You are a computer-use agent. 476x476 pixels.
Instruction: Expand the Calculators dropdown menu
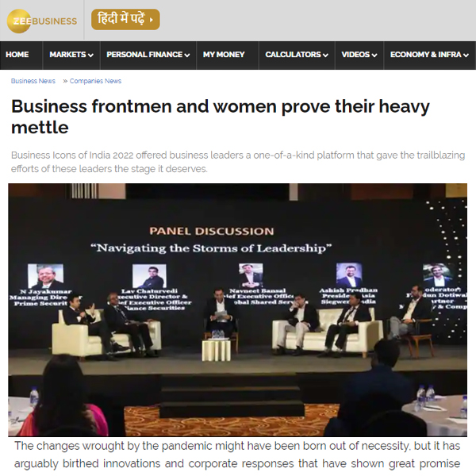pos(297,55)
